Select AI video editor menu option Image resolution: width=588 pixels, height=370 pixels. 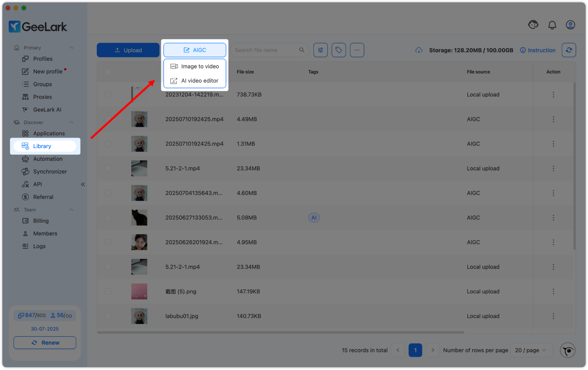pyautogui.click(x=195, y=81)
